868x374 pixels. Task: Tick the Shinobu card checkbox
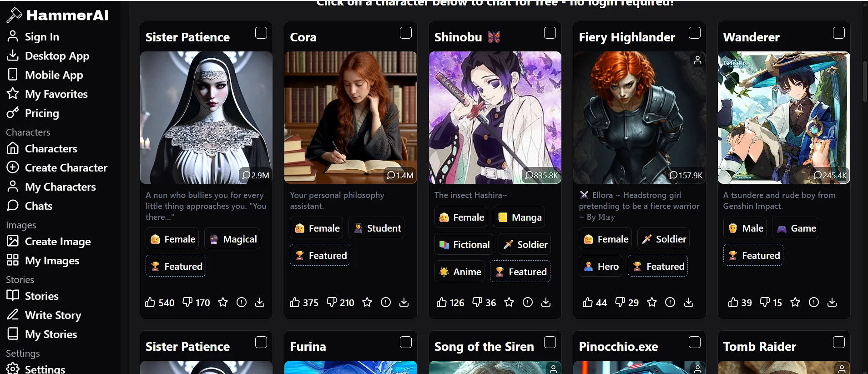(x=550, y=33)
